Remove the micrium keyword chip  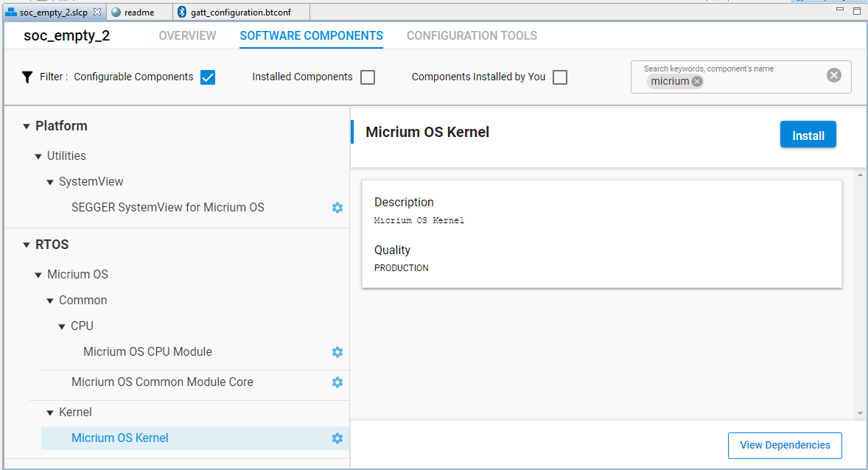point(696,81)
